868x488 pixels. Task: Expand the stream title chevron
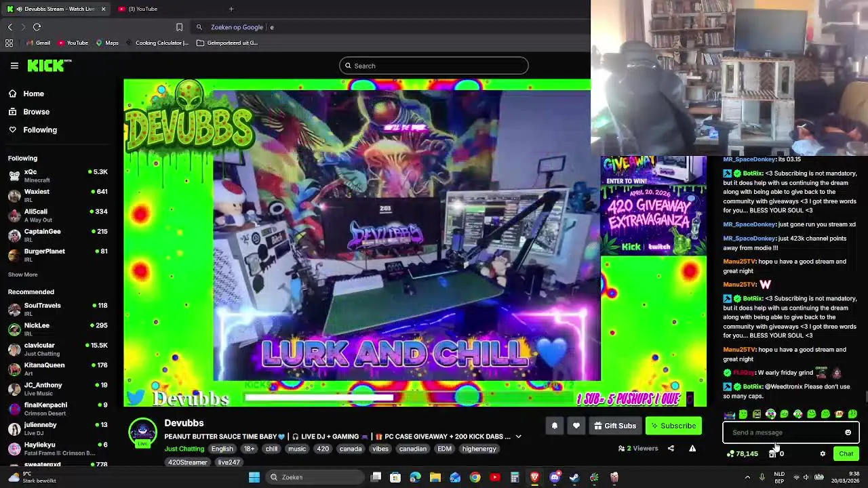pyautogui.click(x=518, y=436)
